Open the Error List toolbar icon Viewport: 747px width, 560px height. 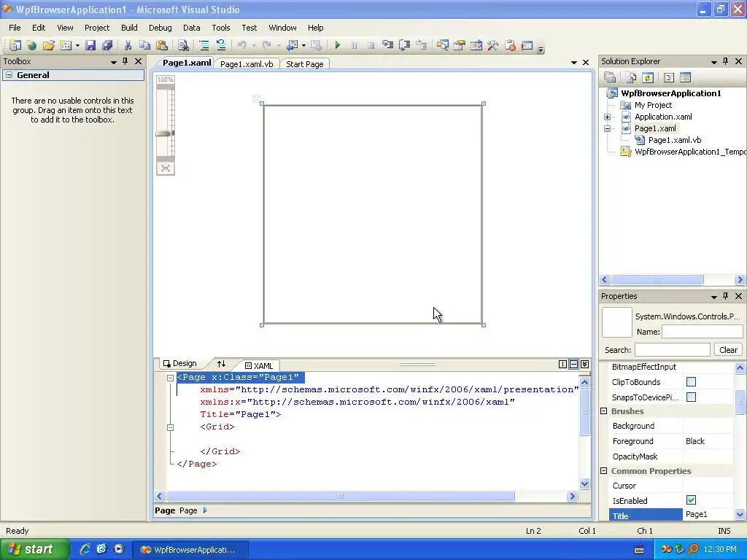point(510,45)
